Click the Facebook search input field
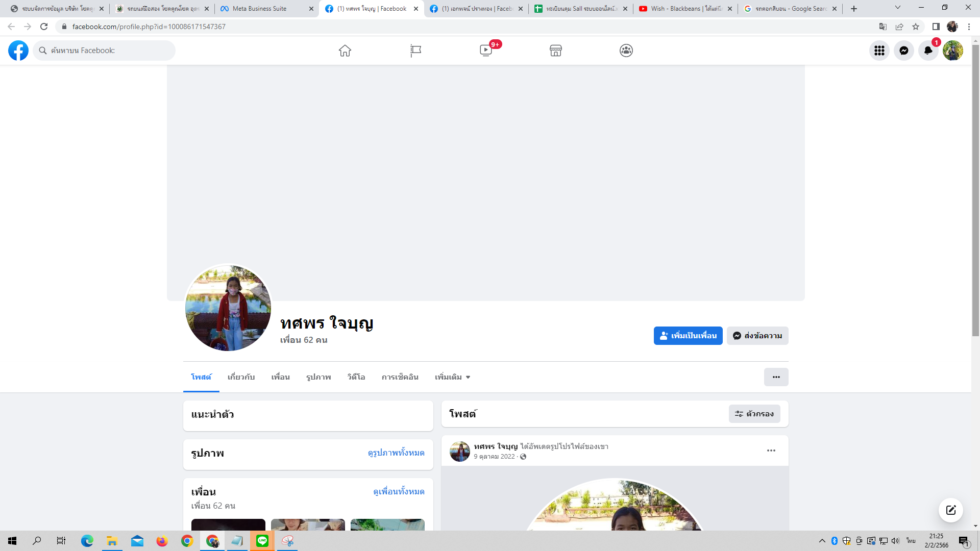This screenshot has width=980, height=551. click(x=110, y=51)
